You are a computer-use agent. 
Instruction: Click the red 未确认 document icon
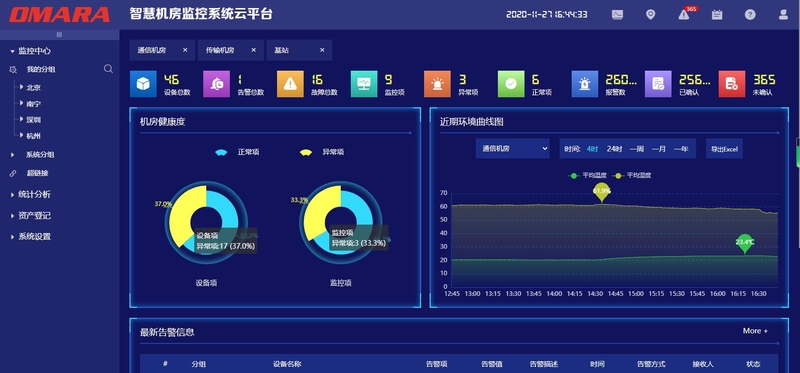pyautogui.click(x=732, y=84)
